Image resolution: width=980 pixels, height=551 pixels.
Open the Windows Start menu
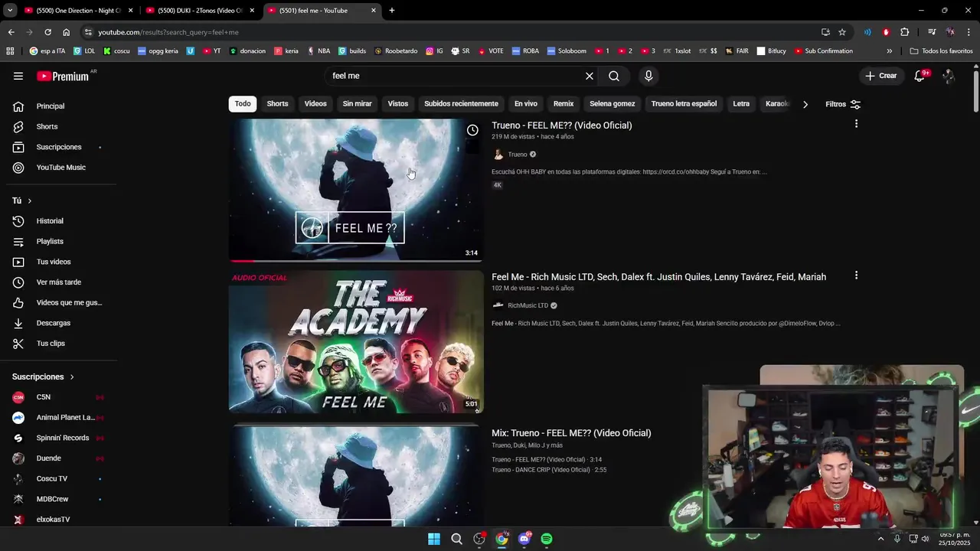(x=434, y=539)
